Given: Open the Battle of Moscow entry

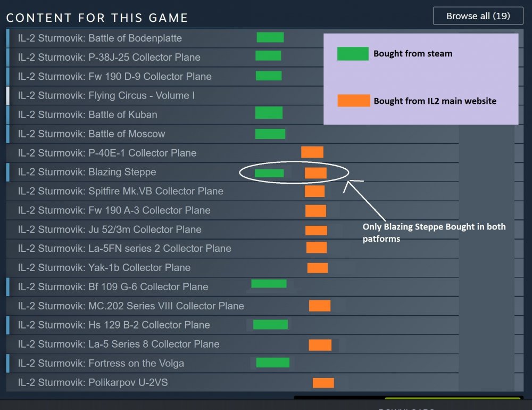Looking at the screenshot, I should pos(92,134).
